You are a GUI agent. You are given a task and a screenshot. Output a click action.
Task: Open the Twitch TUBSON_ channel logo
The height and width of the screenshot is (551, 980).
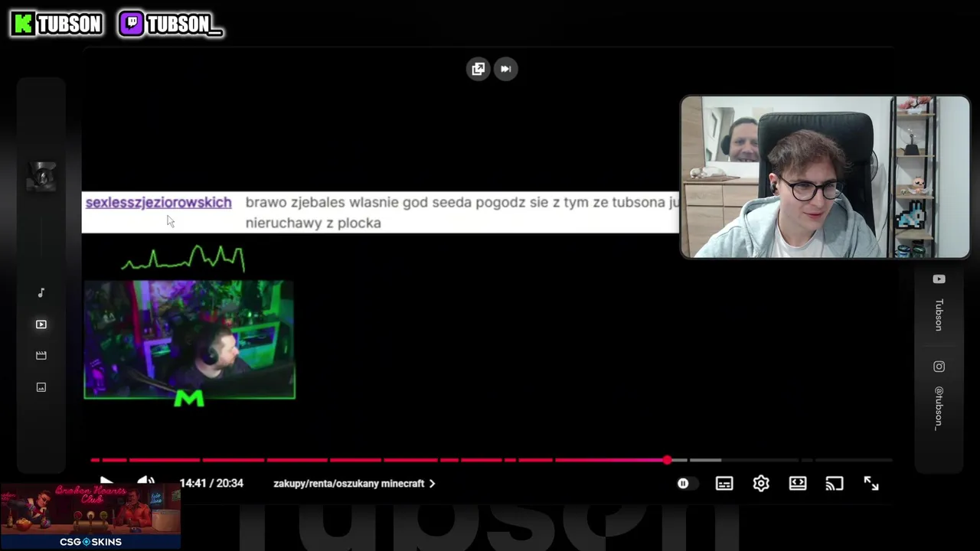pyautogui.click(x=171, y=24)
